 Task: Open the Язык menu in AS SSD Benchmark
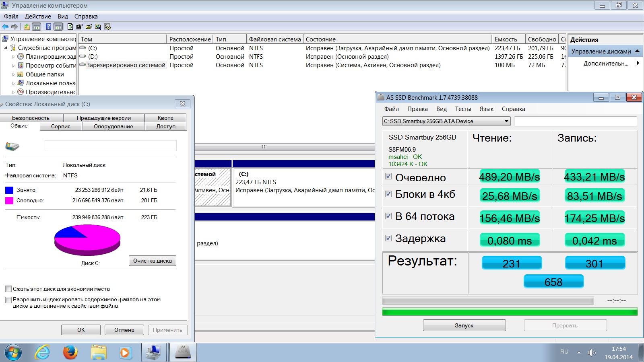pos(486,109)
